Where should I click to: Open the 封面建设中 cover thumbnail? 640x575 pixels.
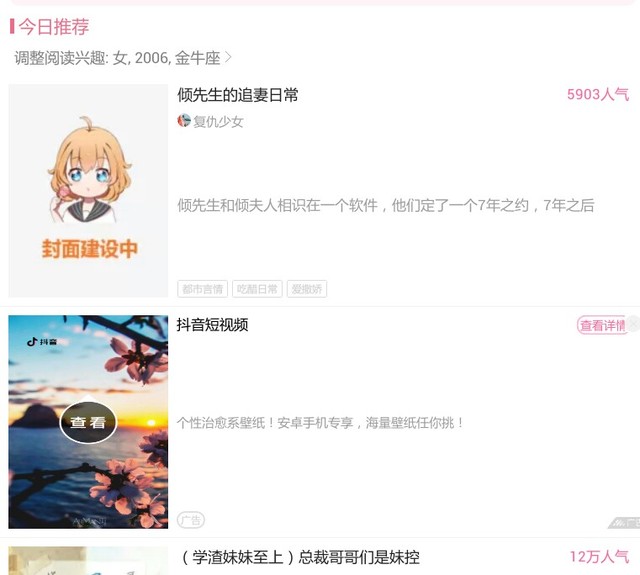(x=88, y=191)
